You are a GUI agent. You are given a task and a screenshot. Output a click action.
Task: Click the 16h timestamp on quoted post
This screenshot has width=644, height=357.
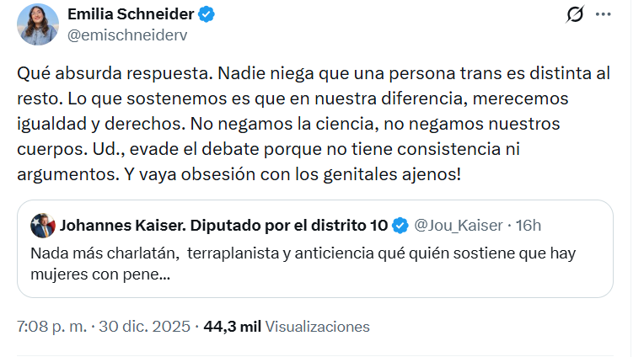529,226
